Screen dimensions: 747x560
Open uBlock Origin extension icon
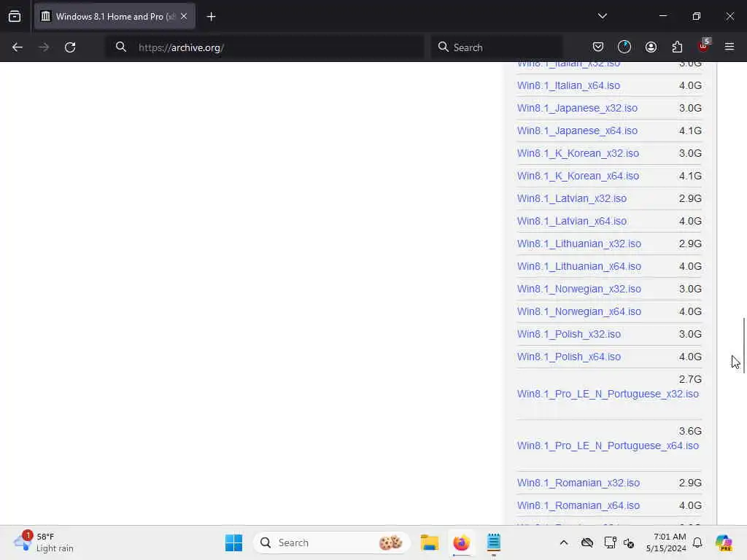(704, 46)
